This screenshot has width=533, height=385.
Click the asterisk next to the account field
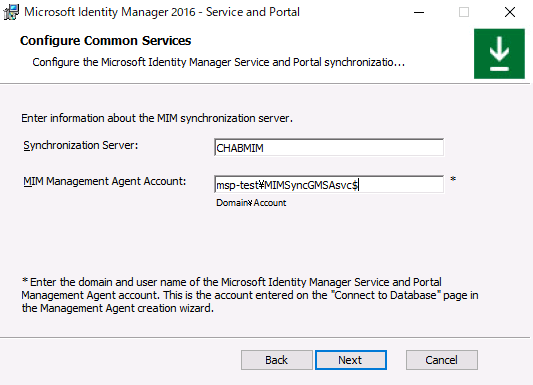pos(453,179)
